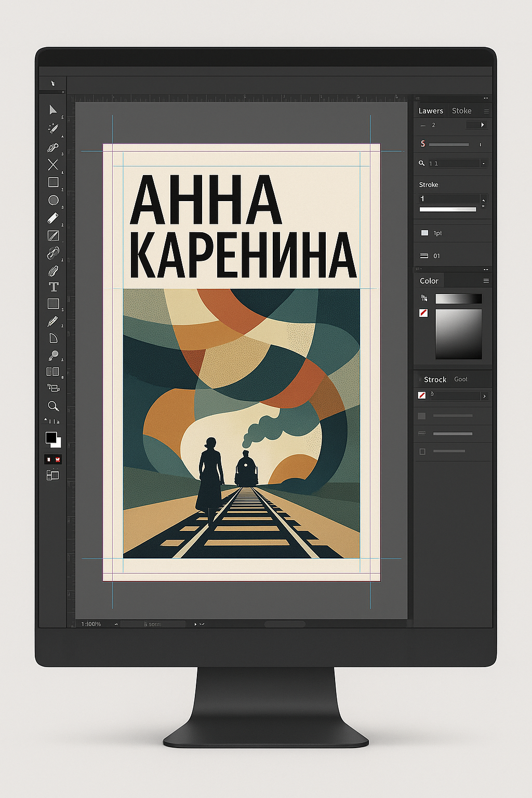Select the Zoom magnifier tool
This screenshot has width=532, height=798.
coord(53,406)
